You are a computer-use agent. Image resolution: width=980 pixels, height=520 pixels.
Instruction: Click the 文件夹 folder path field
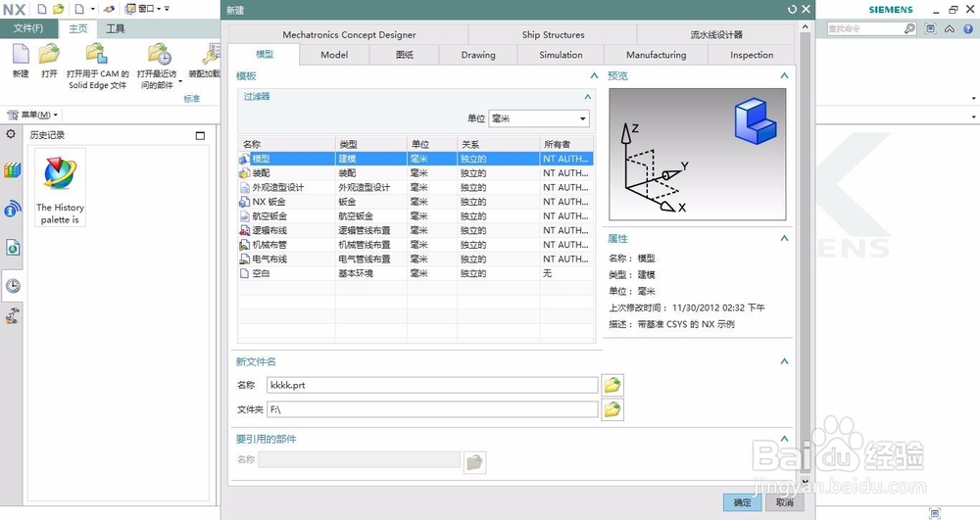coord(432,409)
